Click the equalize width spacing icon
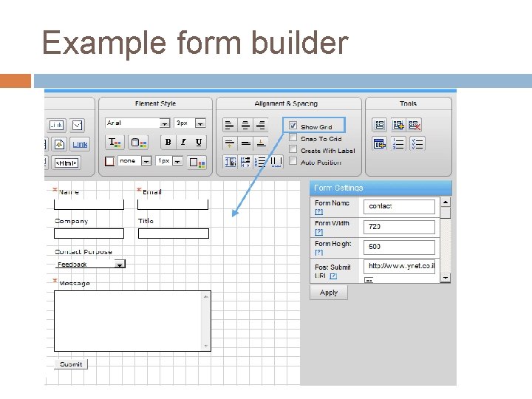This screenshot has width=532, height=399. (245, 162)
